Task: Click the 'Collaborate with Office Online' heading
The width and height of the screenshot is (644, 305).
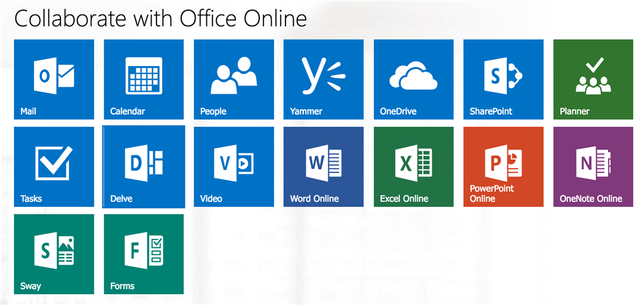Action: pos(160,18)
